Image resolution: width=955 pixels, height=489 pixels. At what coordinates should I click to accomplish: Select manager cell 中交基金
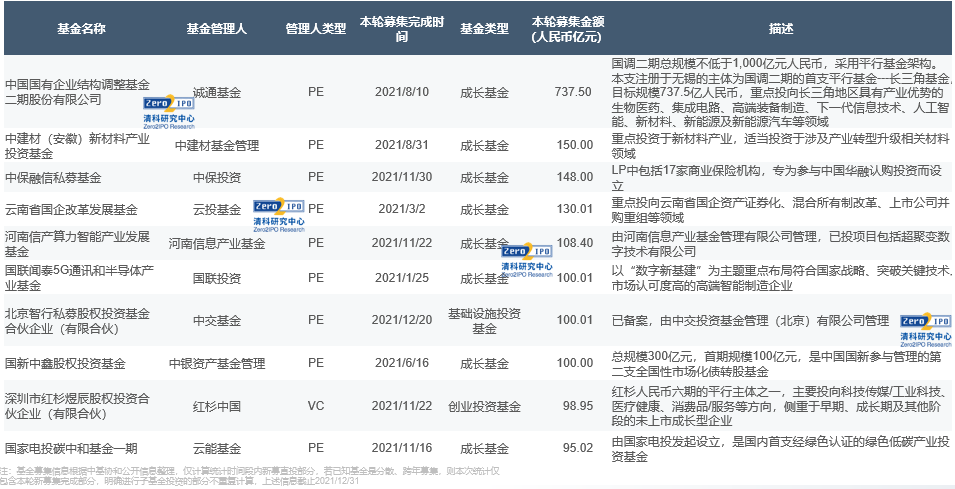pyautogui.click(x=217, y=321)
